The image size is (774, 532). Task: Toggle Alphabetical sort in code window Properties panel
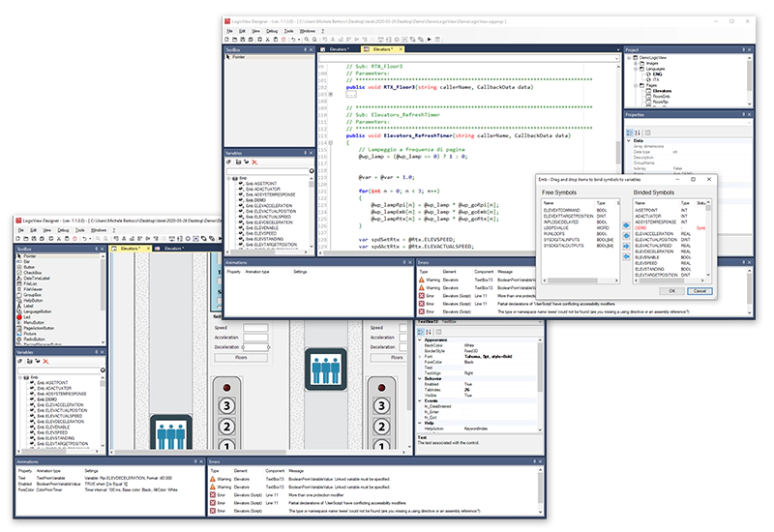pos(638,133)
